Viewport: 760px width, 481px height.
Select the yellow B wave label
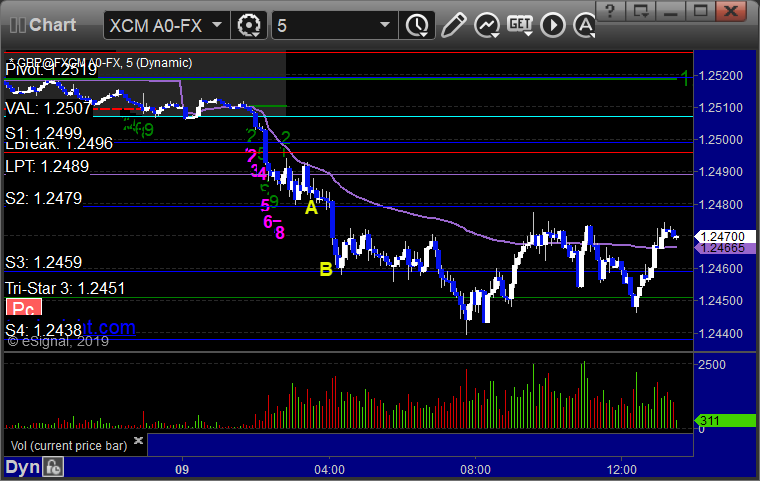[326, 270]
